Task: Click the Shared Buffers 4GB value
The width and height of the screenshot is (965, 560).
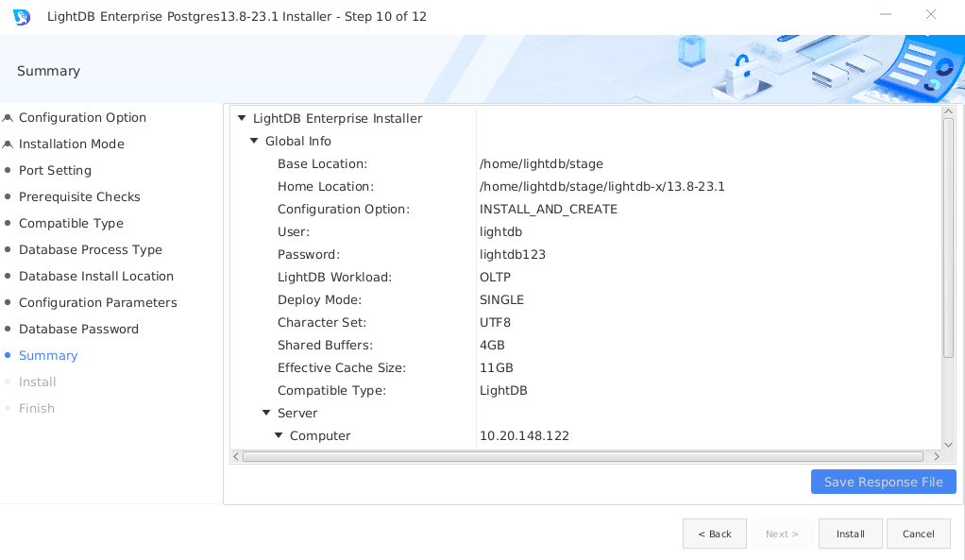Action: coord(492,346)
